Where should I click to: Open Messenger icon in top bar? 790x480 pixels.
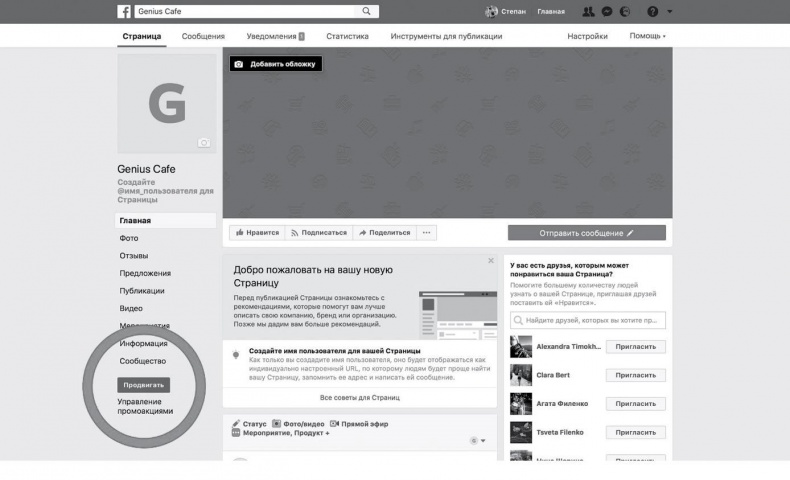pyautogui.click(x=607, y=12)
